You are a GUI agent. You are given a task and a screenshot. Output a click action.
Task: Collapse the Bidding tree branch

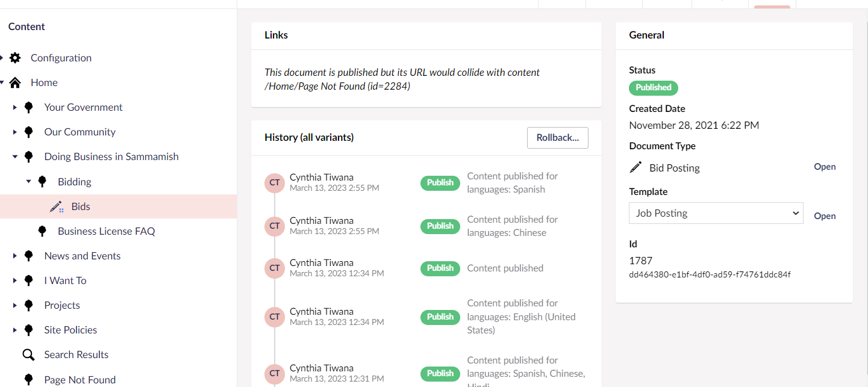[x=28, y=181]
